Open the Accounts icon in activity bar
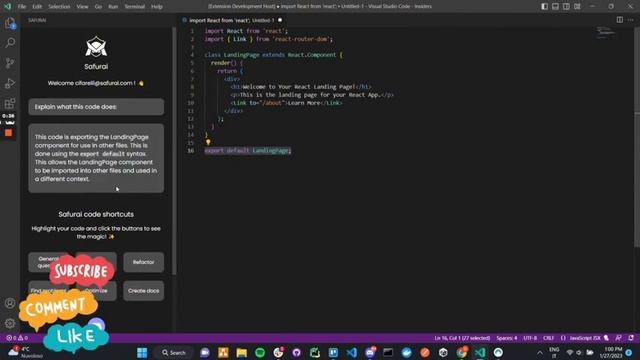The width and height of the screenshot is (640, 360). point(10,303)
